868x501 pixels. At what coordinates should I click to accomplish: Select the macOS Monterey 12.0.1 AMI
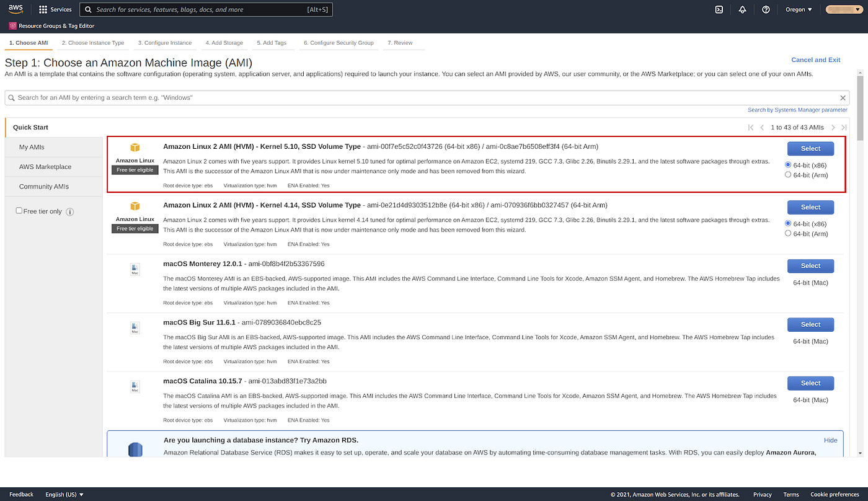[810, 266]
